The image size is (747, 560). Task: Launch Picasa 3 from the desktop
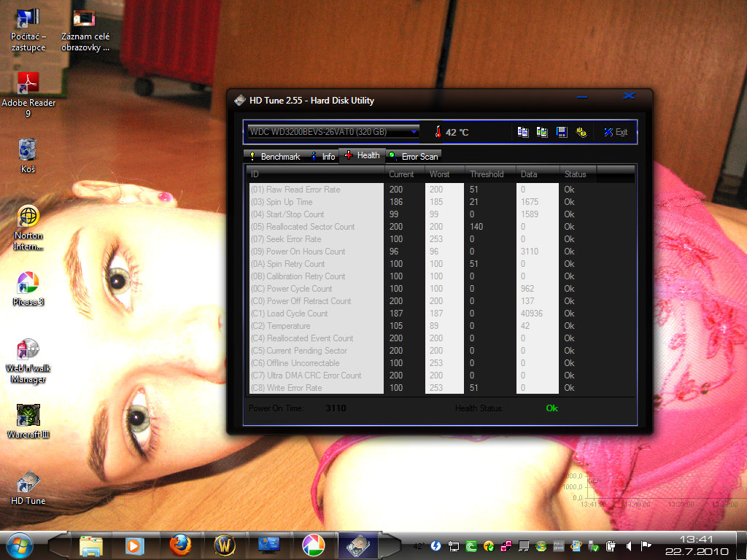[x=28, y=287]
